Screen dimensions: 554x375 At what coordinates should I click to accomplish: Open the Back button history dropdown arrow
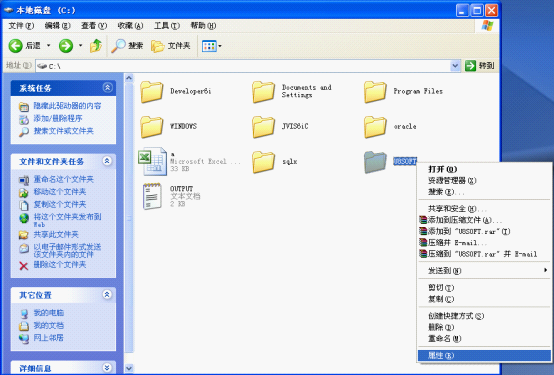point(49,46)
